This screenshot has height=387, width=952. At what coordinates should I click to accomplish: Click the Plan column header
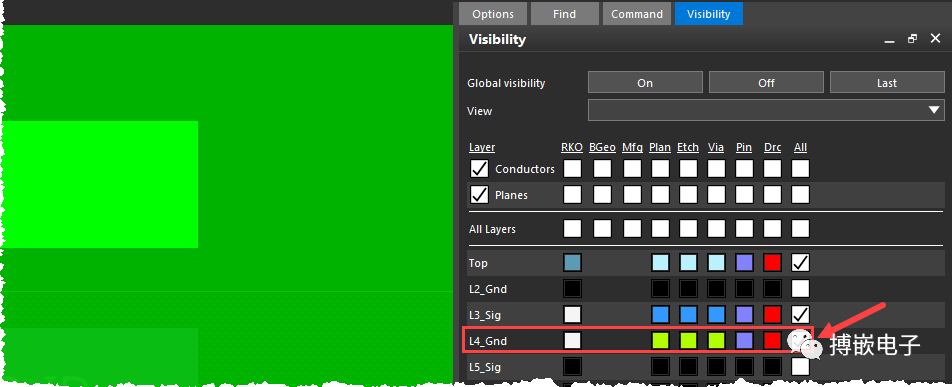click(x=660, y=147)
